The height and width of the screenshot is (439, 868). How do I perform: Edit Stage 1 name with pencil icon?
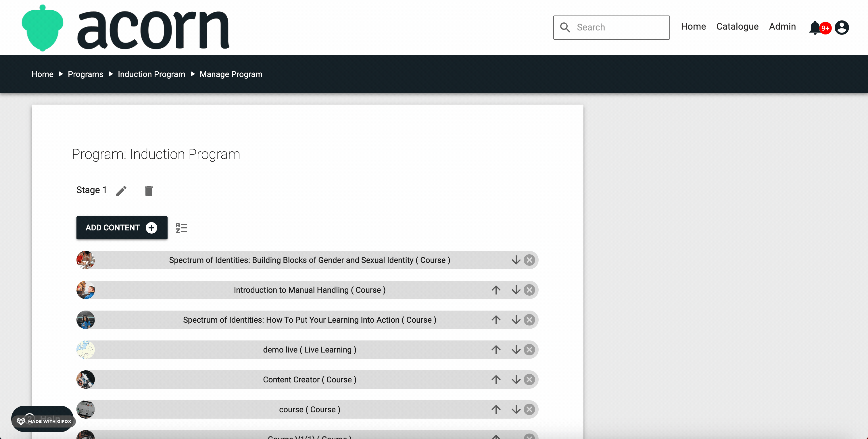click(x=121, y=191)
